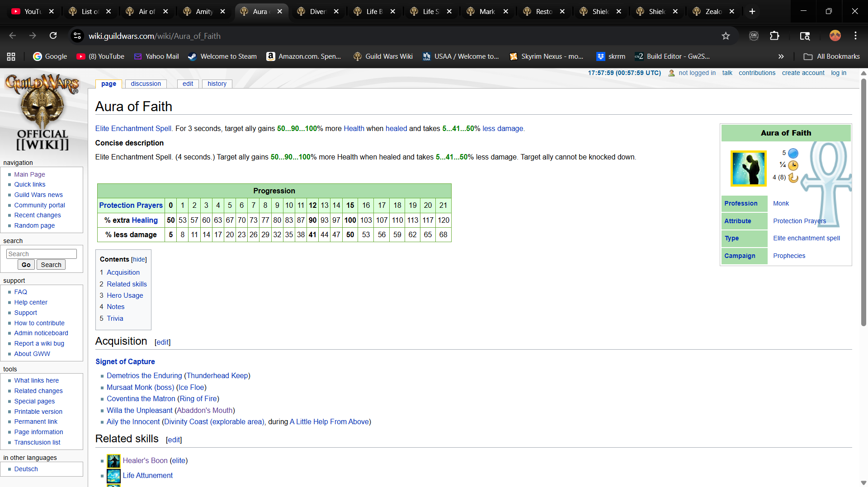Click the recharge time icon
This screenshot has width=868, height=487.
tap(793, 178)
